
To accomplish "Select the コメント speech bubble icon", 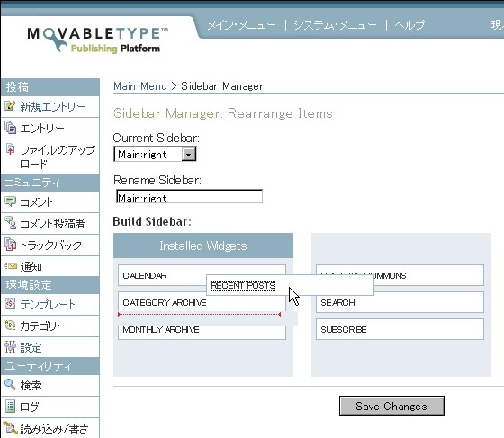I will (x=10, y=201).
